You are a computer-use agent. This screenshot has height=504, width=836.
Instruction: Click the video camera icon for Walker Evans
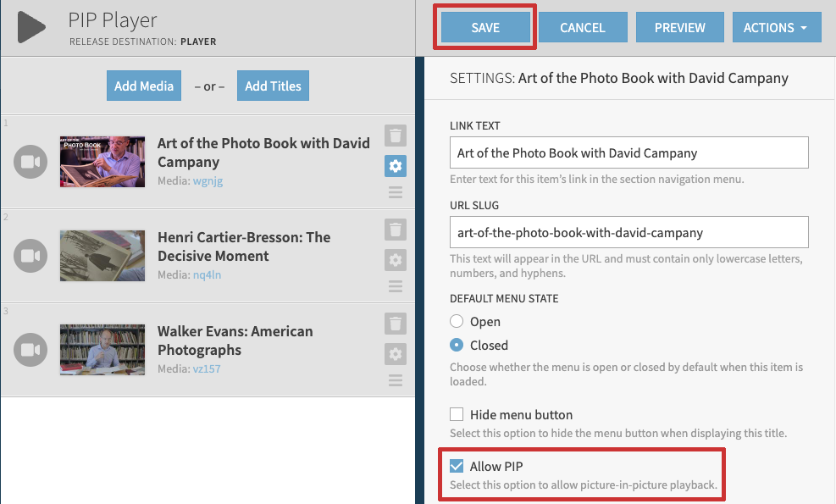pos(30,350)
